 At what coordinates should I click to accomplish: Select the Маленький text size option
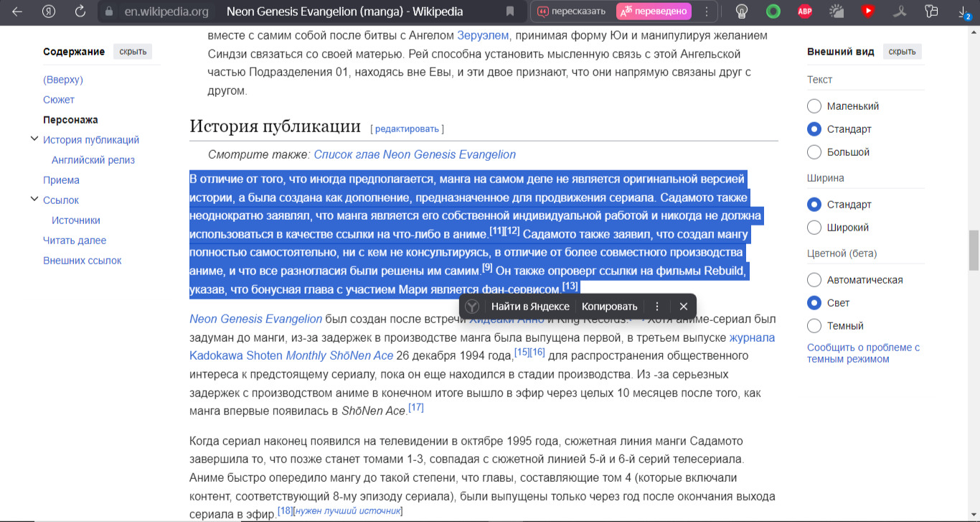pyautogui.click(x=814, y=106)
